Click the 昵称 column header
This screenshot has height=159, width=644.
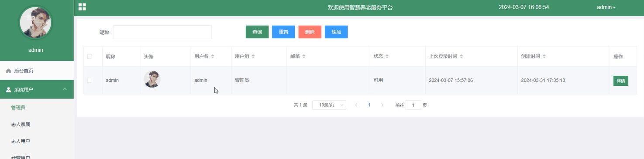(110, 57)
